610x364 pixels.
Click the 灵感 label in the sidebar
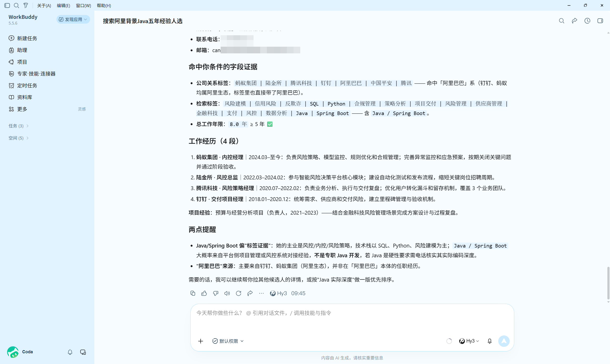pos(82,109)
